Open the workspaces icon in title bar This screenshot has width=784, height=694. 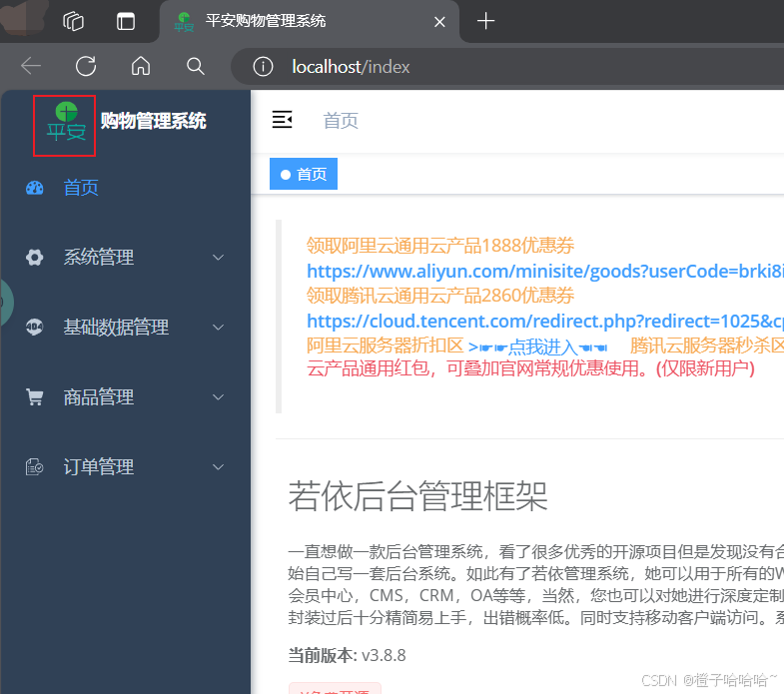tap(74, 22)
